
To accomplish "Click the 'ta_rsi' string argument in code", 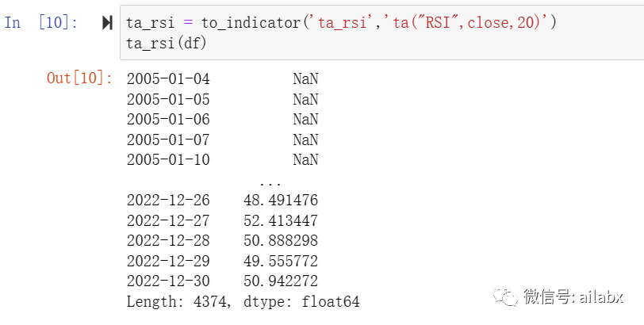I will [x=342, y=22].
